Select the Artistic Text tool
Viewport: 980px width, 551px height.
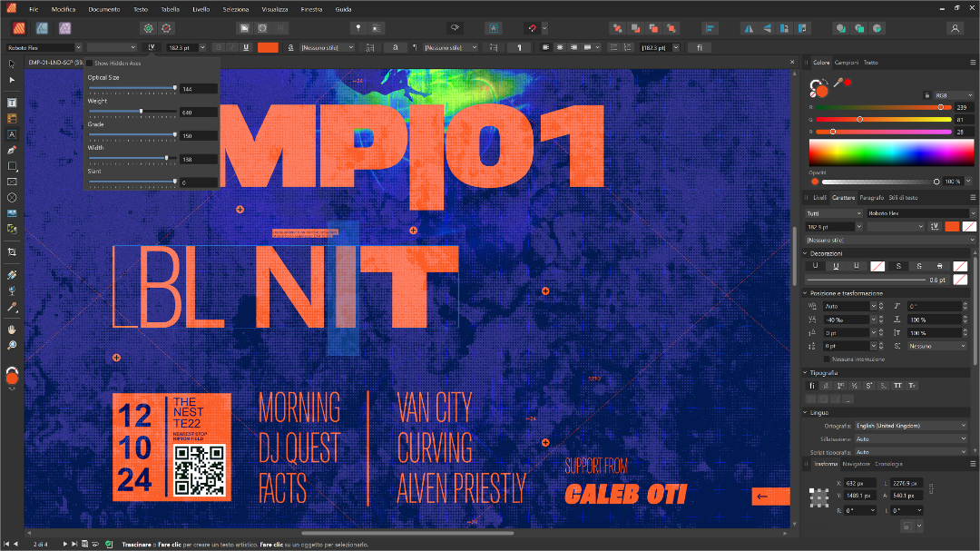tap(12, 133)
